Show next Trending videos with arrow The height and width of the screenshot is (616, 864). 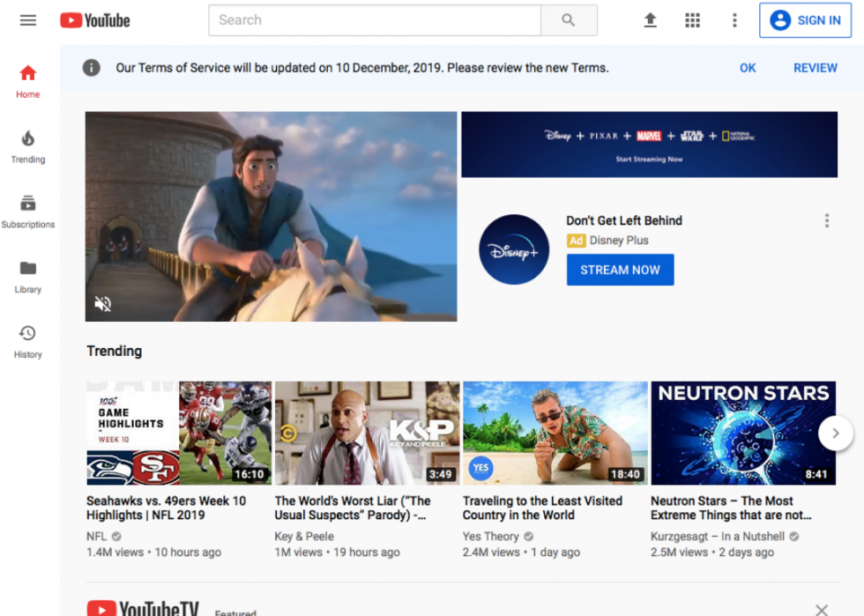coord(836,433)
